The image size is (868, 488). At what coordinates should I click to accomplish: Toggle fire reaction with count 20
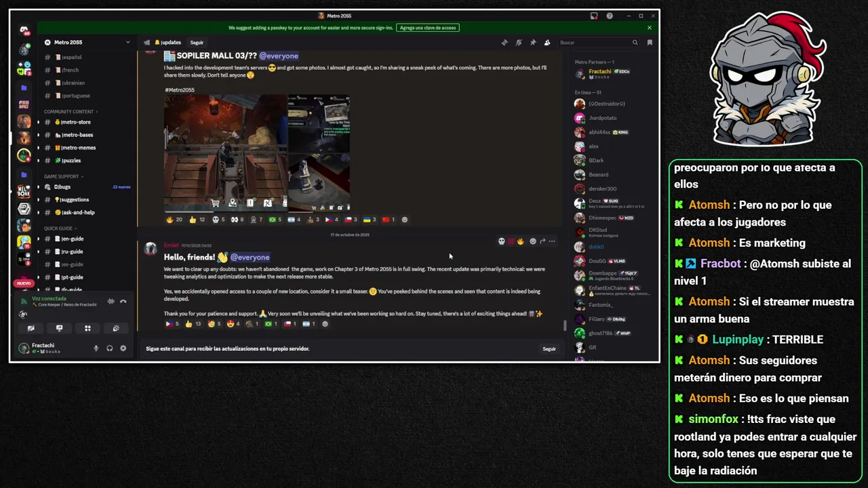[x=174, y=220]
